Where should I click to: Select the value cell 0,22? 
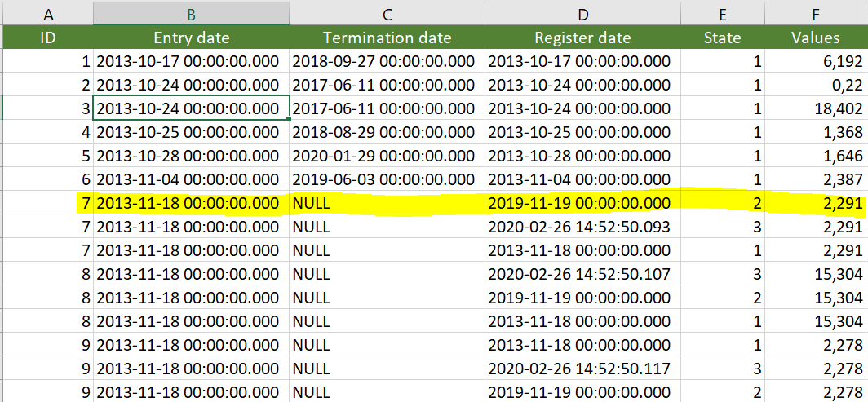coord(815,85)
